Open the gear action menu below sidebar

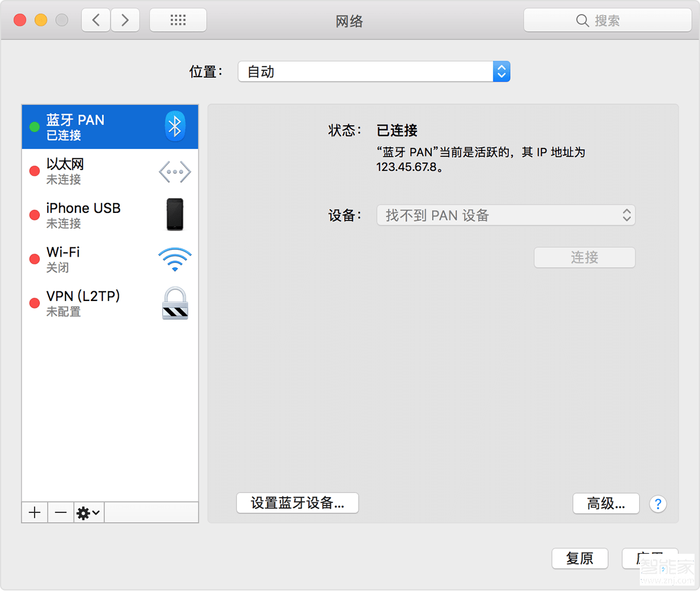88,513
